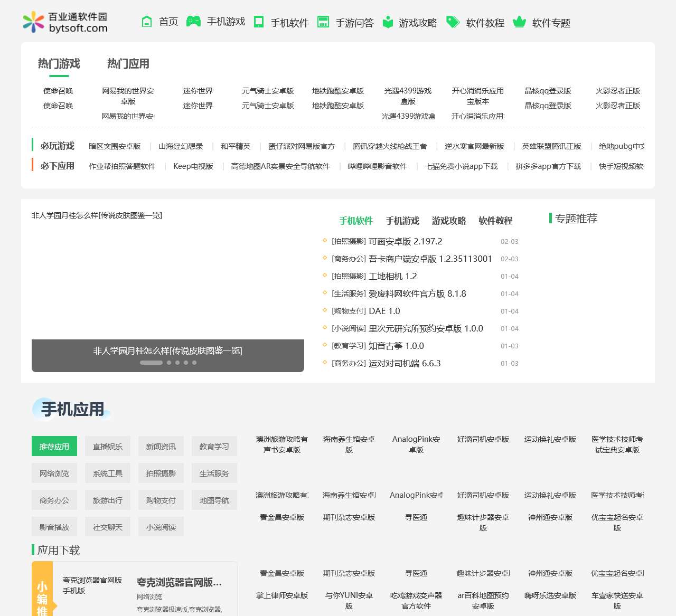Click the phone icon beside 手机软件

259,22
